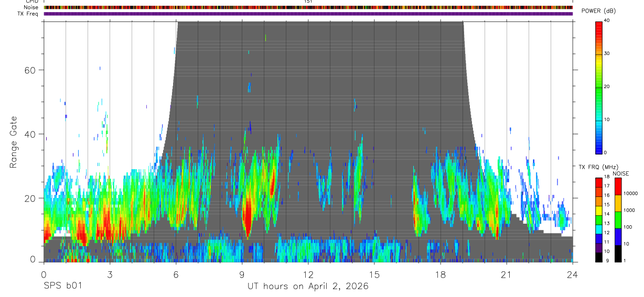
Task: Click the 'UT hours on April 2, 2026' label
Action: point(308,287)
